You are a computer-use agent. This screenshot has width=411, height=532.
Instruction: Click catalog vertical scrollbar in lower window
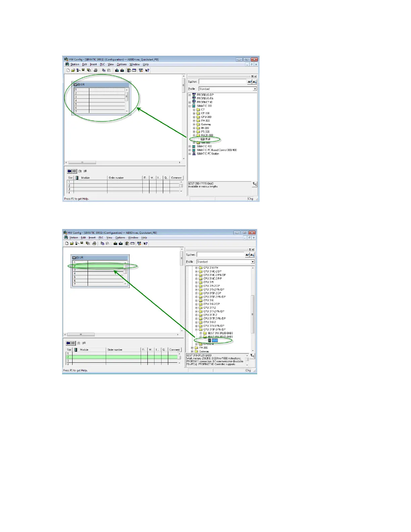[x=253, y=309]
